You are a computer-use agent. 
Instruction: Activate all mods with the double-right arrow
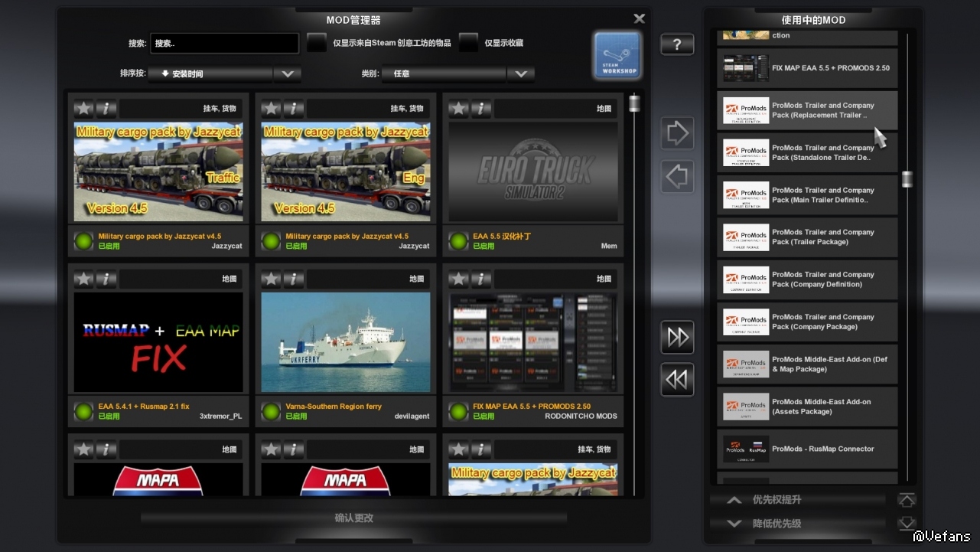pyautogui.click(x=677, y=338)
